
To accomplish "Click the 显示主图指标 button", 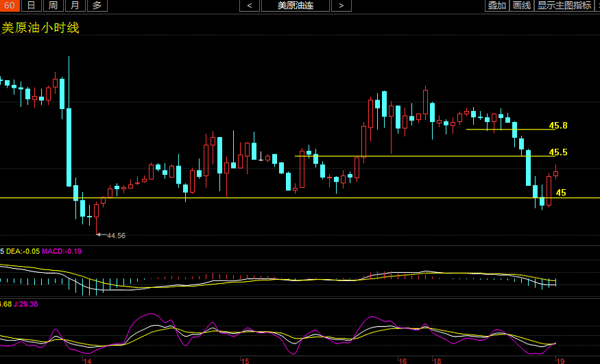I will coord(564,5).
